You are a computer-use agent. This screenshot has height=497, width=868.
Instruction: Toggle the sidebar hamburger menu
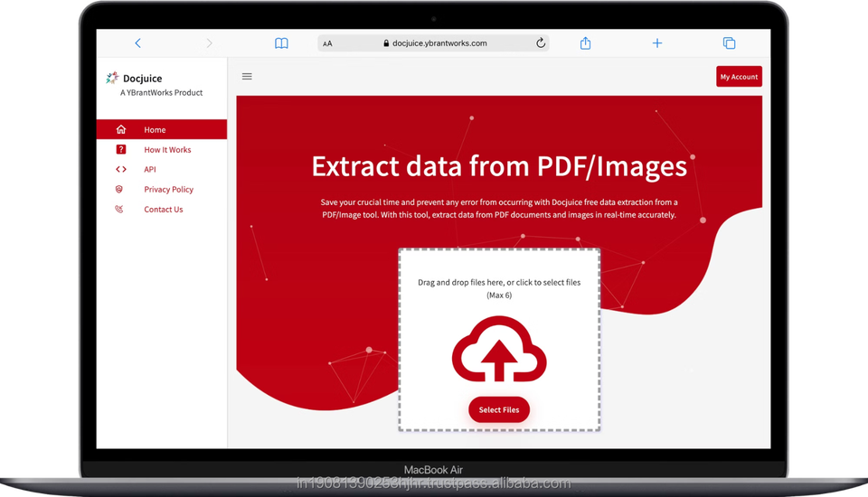coord(247,77)
